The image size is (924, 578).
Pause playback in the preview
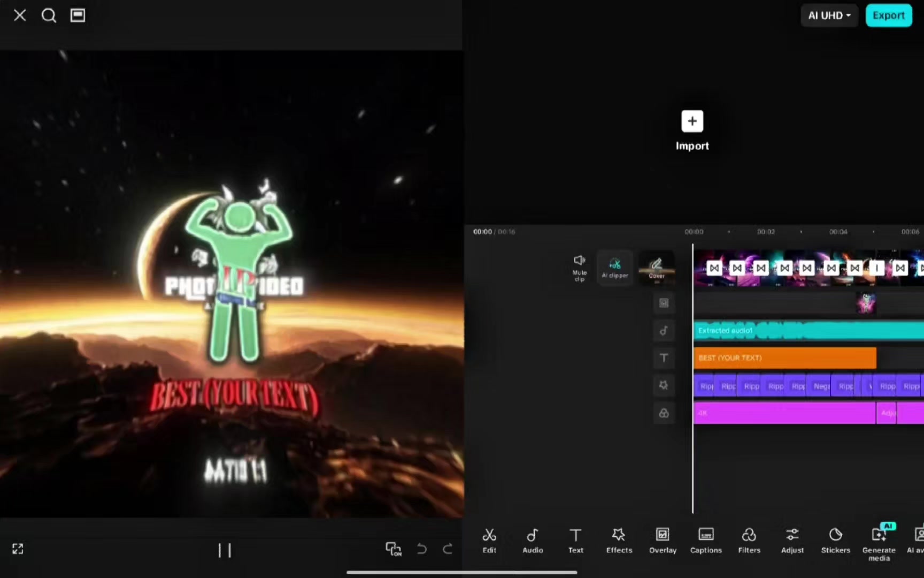225,550
